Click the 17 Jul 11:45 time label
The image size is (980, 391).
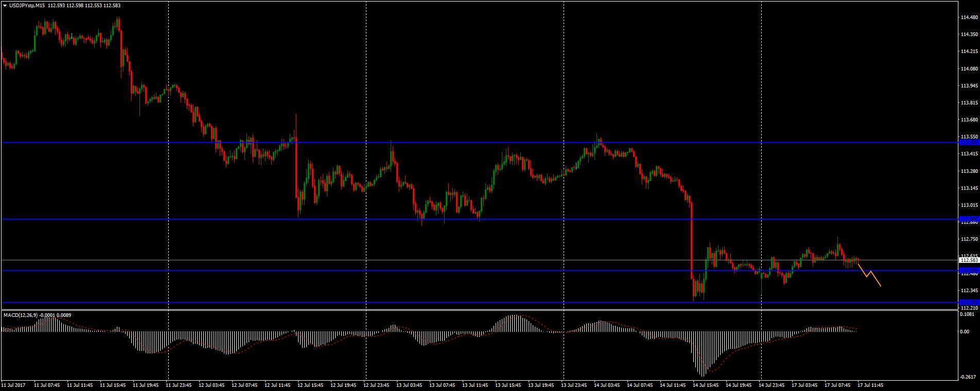[x=870, y=385]
